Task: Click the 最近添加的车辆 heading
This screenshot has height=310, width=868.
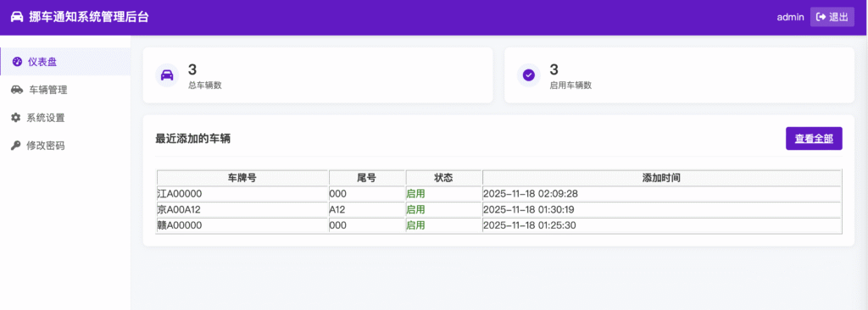Action: click(x=193, y=139)
